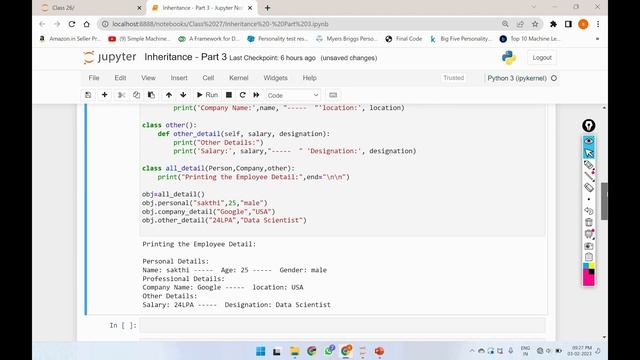Image resolution: width=640 pixels, height=360 pixels.
Task: Undo last annotation stroke
Action: (x=589, y=211)
